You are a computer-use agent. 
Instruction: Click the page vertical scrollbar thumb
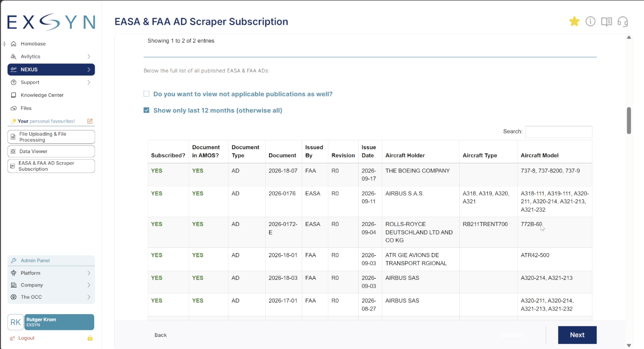point(629,121)
